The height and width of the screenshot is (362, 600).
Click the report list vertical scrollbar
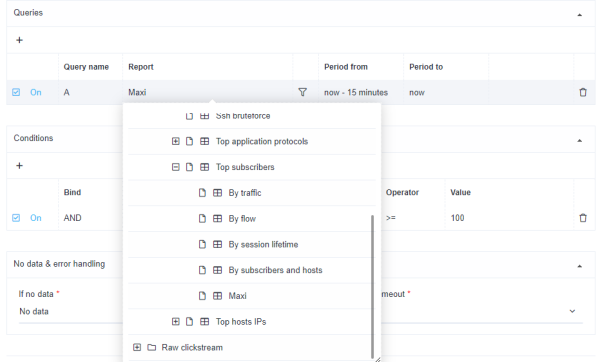pyautogui.click(x=372, y=286)
